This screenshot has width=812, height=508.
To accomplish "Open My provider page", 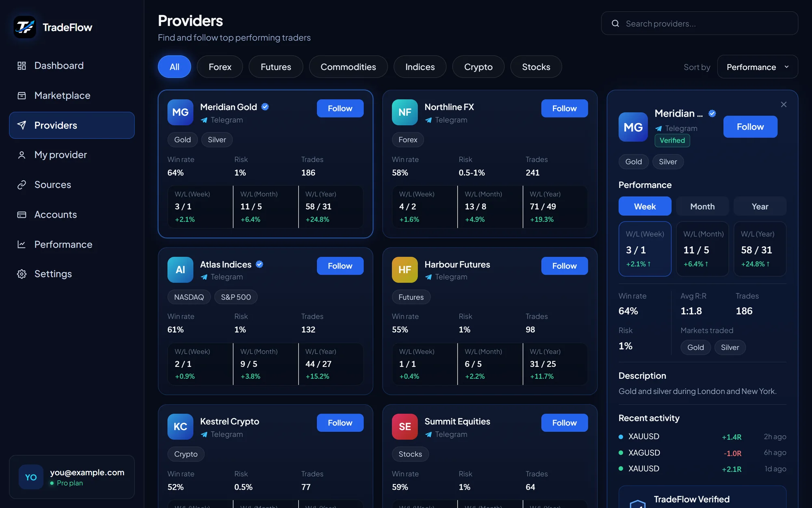I will [71, 155].
